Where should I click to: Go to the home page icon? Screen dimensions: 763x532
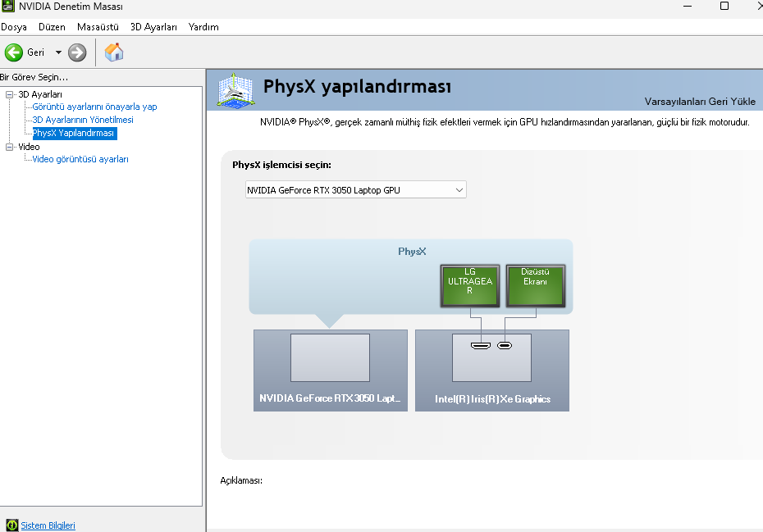(114, 52)
